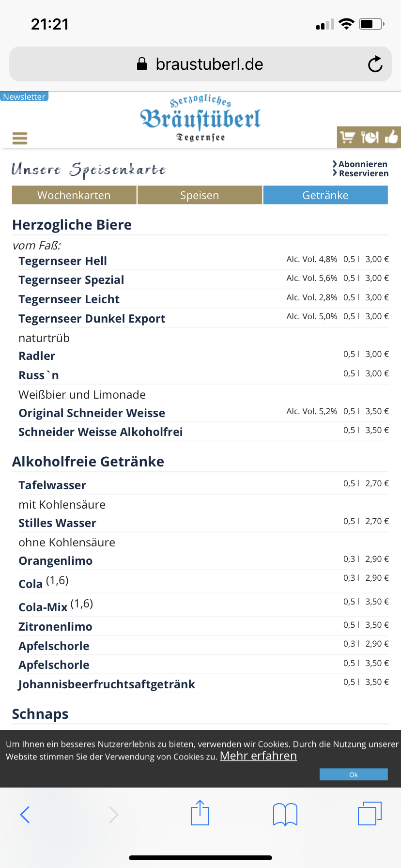Open the hamburger navigation menu

click(20, 138)
